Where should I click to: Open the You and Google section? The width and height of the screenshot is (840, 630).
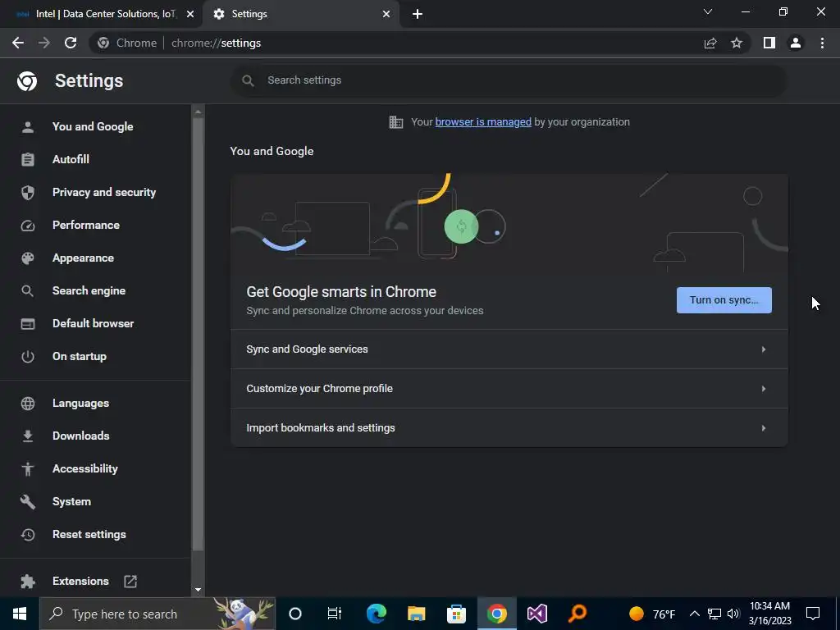93,127
